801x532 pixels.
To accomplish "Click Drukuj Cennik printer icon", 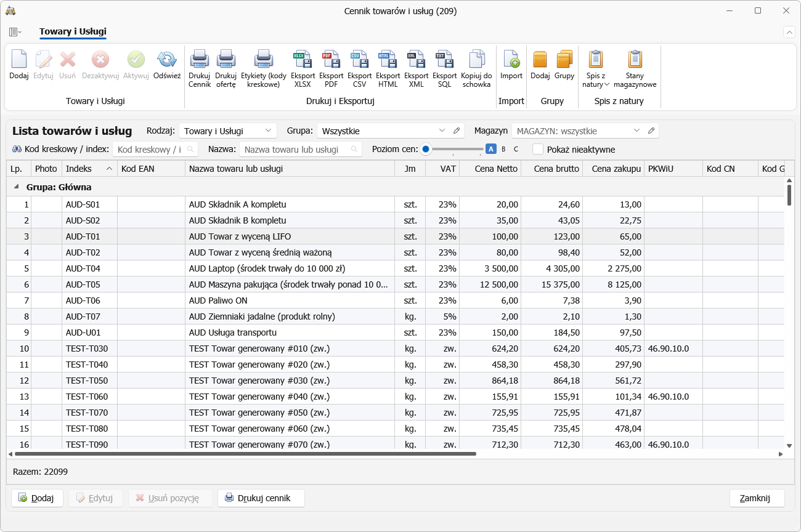I will pos(200,60).
